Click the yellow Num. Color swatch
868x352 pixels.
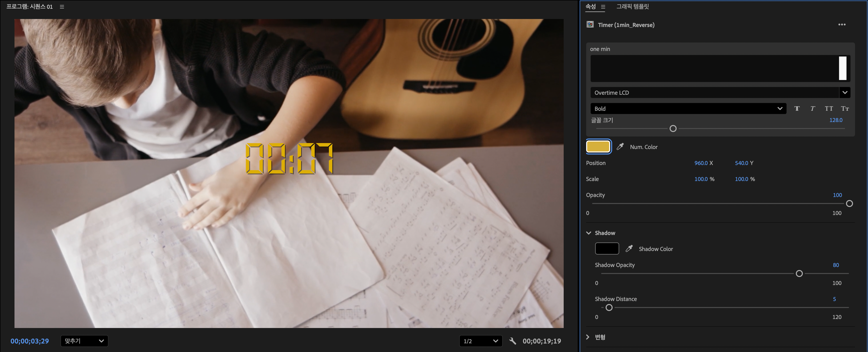[x=598, y=147]
